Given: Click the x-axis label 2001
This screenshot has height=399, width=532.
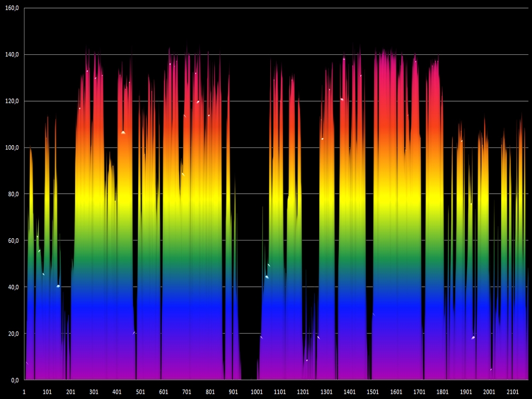Looking at the screenshot, I should pos(489,392).
